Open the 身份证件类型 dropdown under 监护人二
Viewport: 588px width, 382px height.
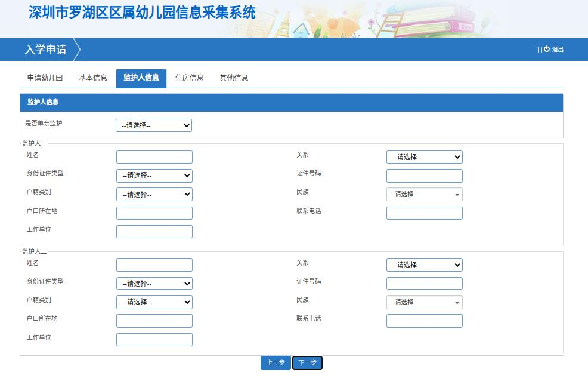(153, 284)
